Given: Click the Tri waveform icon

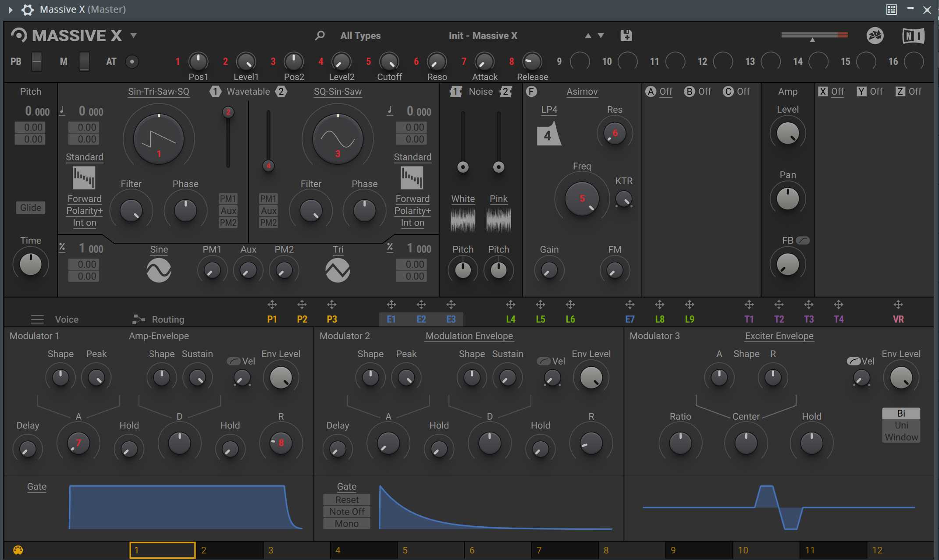Looking at the screenshot, I should pos(338,270).
